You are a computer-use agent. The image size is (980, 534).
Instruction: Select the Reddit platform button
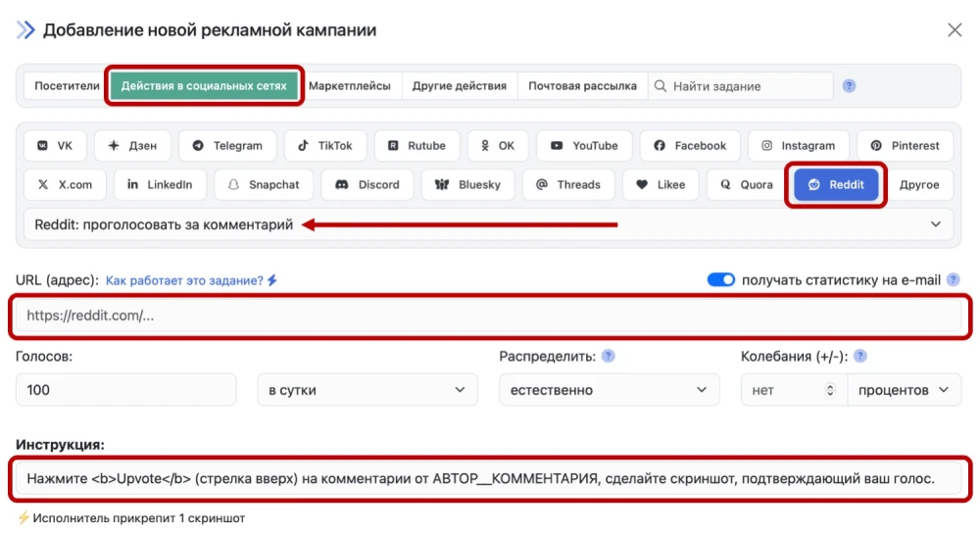click(x=836, y=184)
